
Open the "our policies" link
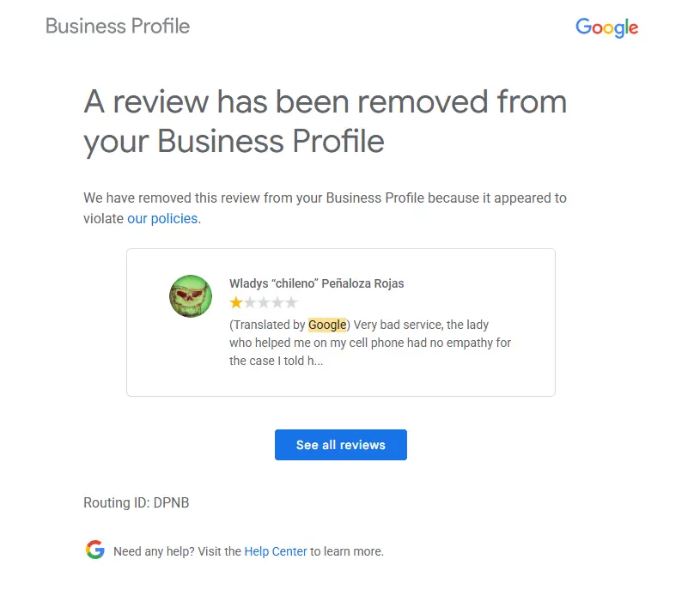pos(162,219)
